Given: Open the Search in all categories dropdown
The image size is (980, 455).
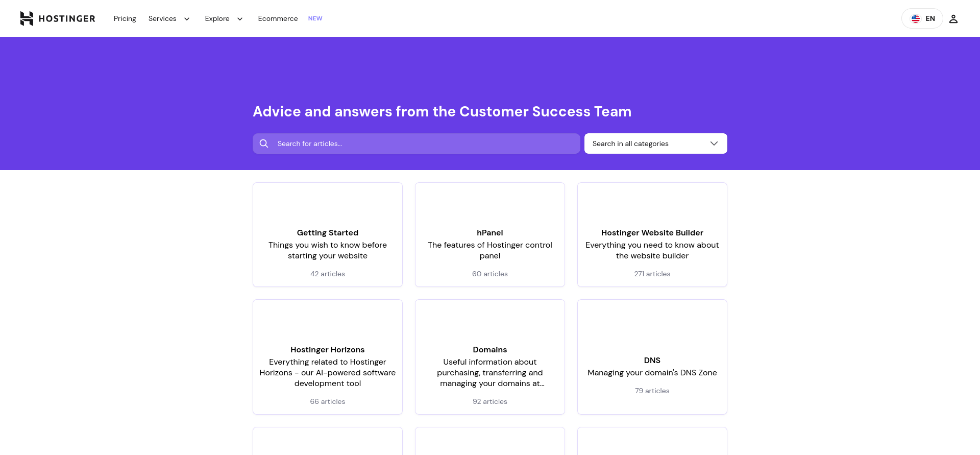Looking at the screenshot, I should (655, 143).
